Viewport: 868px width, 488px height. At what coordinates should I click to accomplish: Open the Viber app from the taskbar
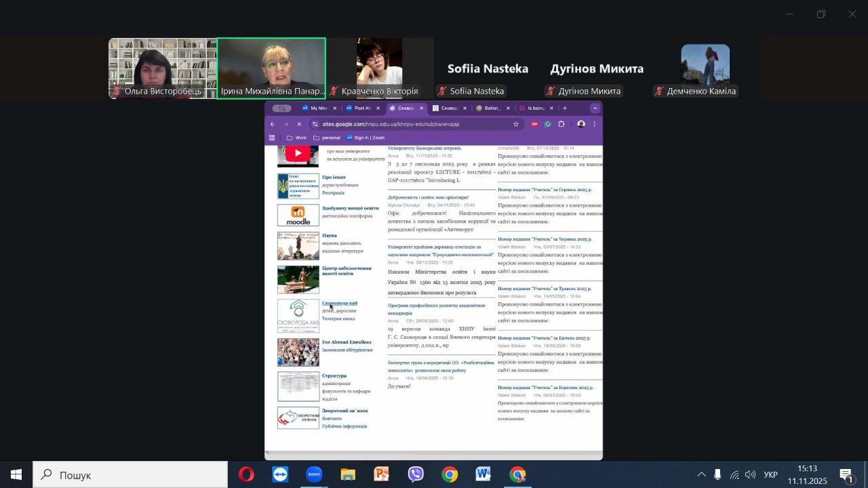pyautogui.click(x=416, y=474)
